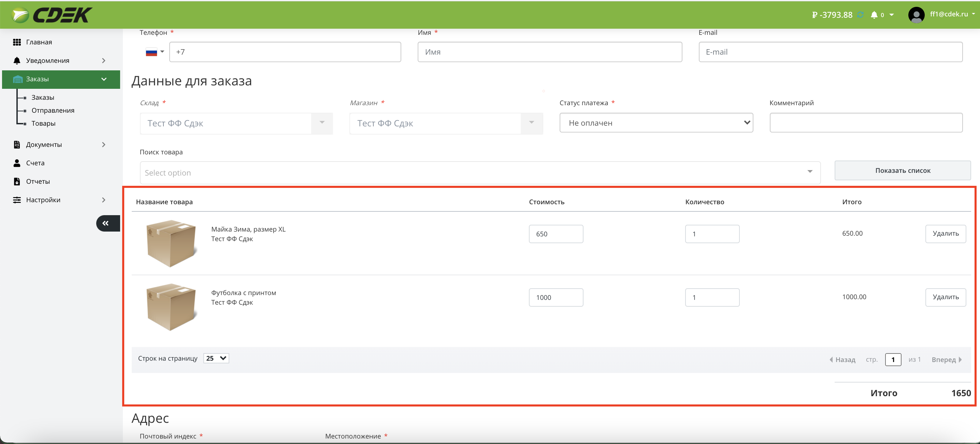Image resolution: width=980 pixels, height=444 pixels.
Task: Expand Настройки menu chevron
Action: (103, 200)
